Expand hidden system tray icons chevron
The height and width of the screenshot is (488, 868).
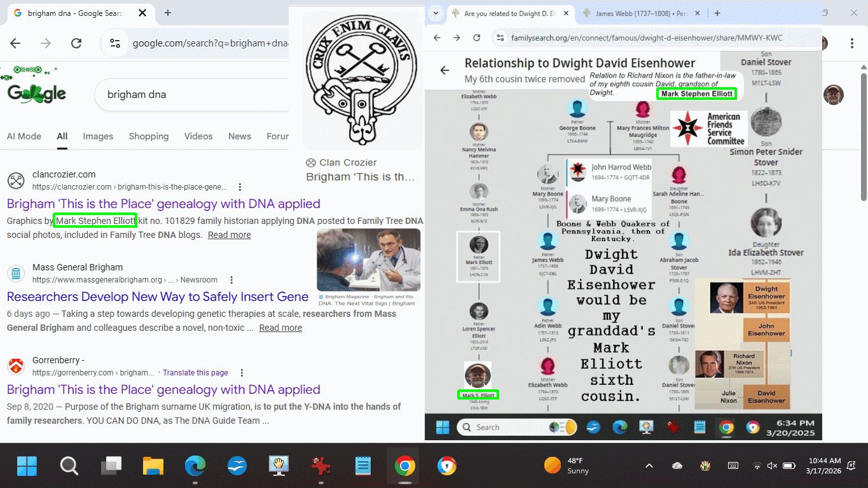coord(649,466)
